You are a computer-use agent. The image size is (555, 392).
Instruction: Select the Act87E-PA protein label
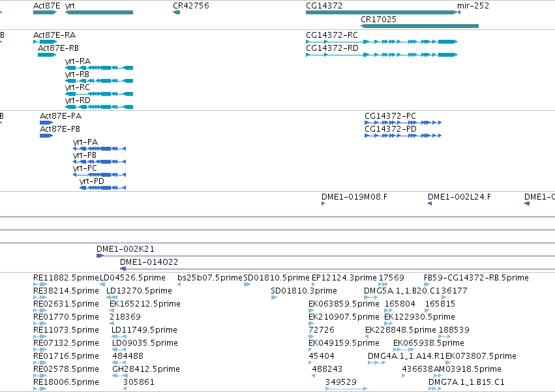61,116
